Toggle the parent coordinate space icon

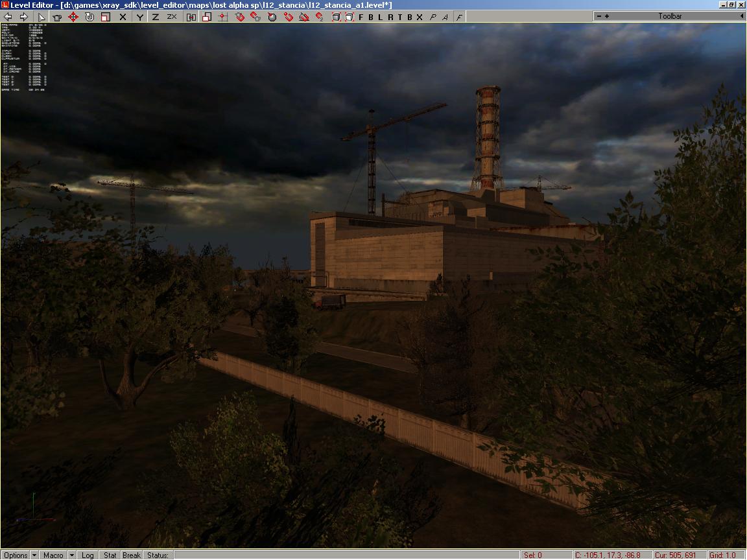coord(191,17)
